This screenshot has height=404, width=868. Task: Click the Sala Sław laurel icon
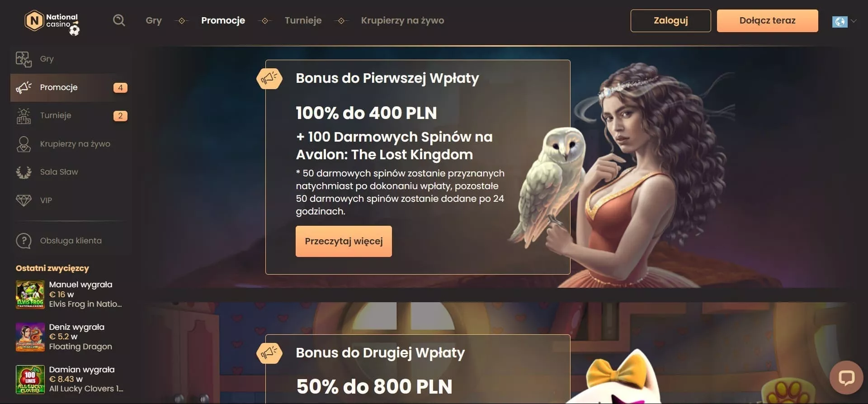(24, 172)
